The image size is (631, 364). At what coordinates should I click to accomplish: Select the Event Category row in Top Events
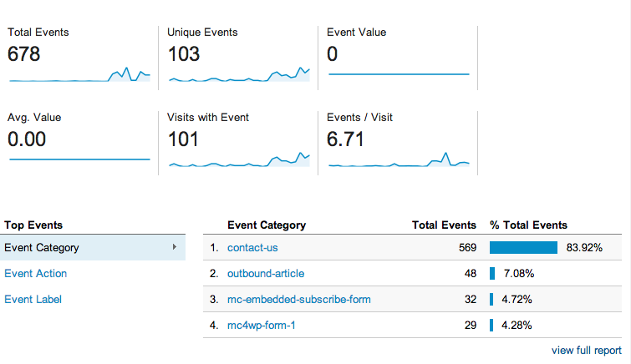click(x=93, y=247)
